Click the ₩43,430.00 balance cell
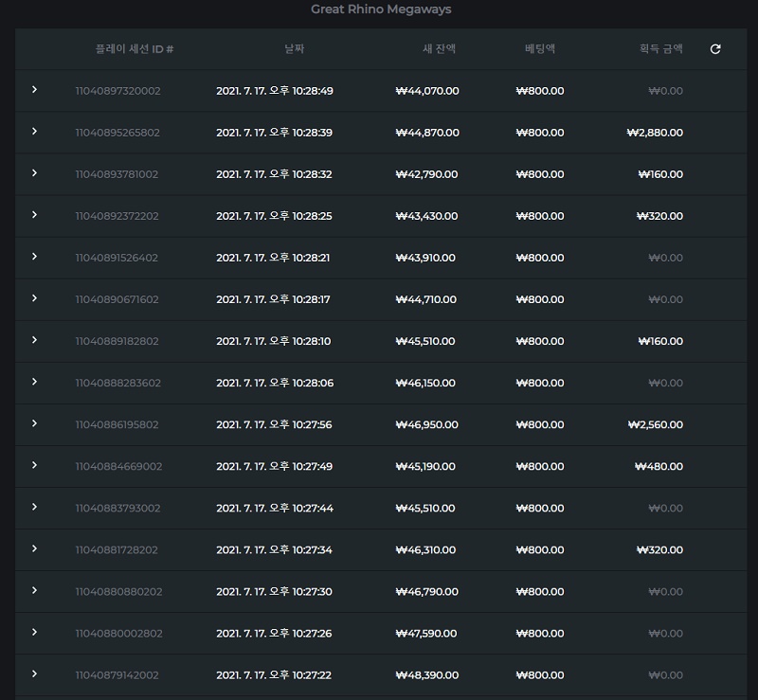The image size is (758, 700). (427, 216)
